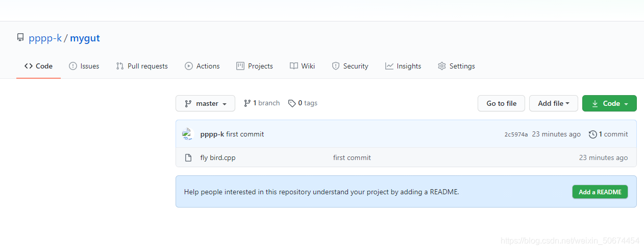Open first commit message in fly bird.cpp row

[352, 157]
